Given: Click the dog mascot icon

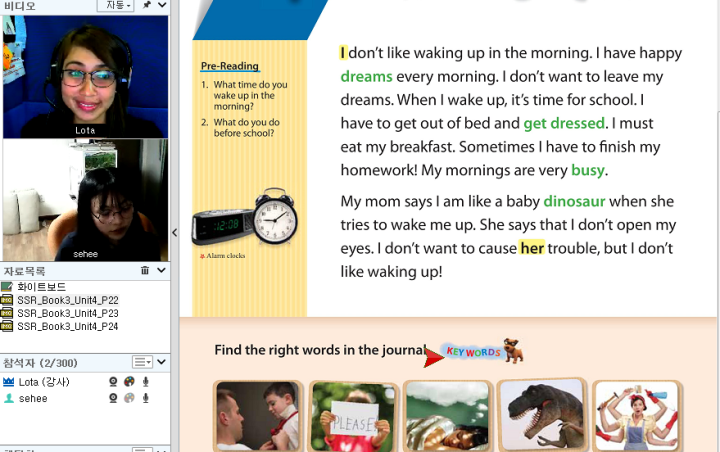Looking at the screenshot, I should click(x=514, y=350).
